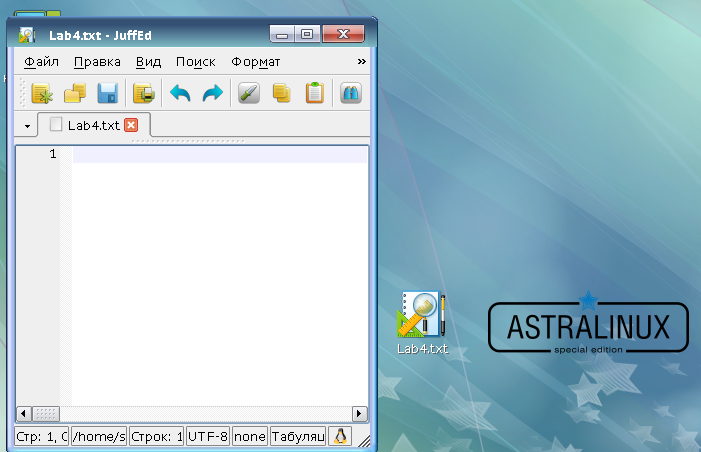Click the horizontal scrollbar left arrow
Image resolution: width=701 pixels, height=452 pixels.
coord(24,414)
